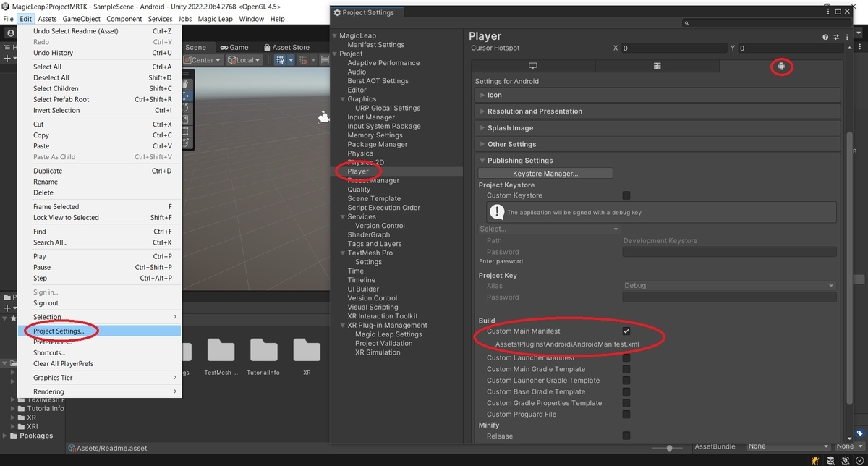
Task: Uncheck the Custom Main Manifest checkbox
Action: point(626,331)
